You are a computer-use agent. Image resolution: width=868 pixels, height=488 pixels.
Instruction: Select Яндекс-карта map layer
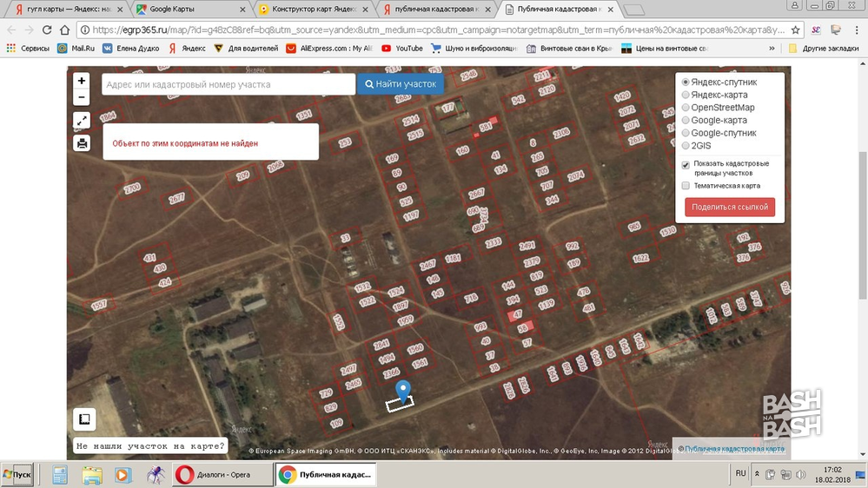point(686,95)
